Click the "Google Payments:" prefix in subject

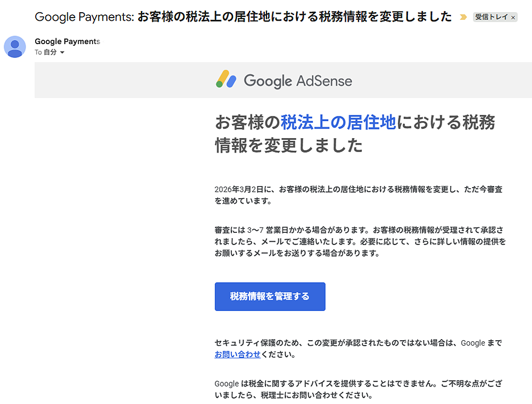coord(84,16)
